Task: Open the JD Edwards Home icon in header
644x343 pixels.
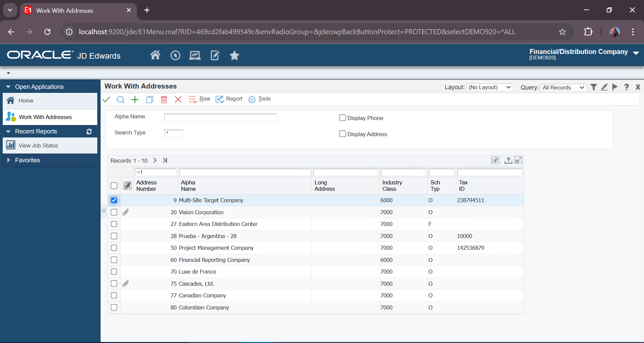Action: tap(155, 55)
